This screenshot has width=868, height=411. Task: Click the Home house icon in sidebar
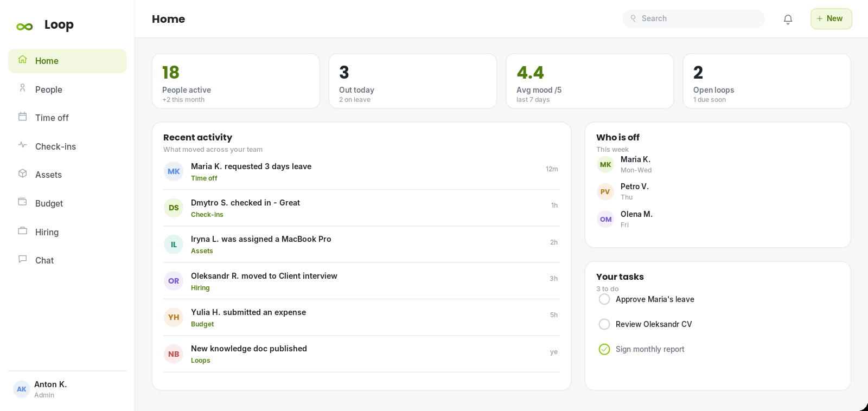pyautogui.click(x=22, y=60)
